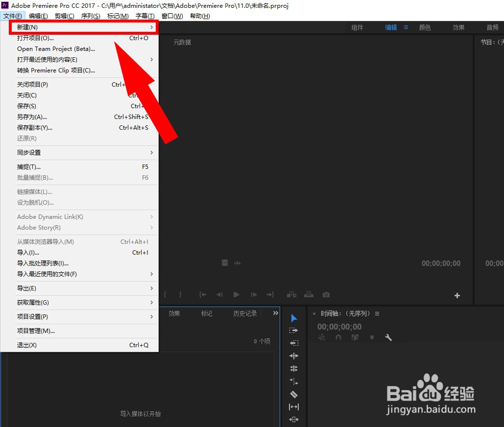The width and height of the screenshot is (504, 427).
Task: Open the 字幕(T) menu
Action: pos(145,16)
